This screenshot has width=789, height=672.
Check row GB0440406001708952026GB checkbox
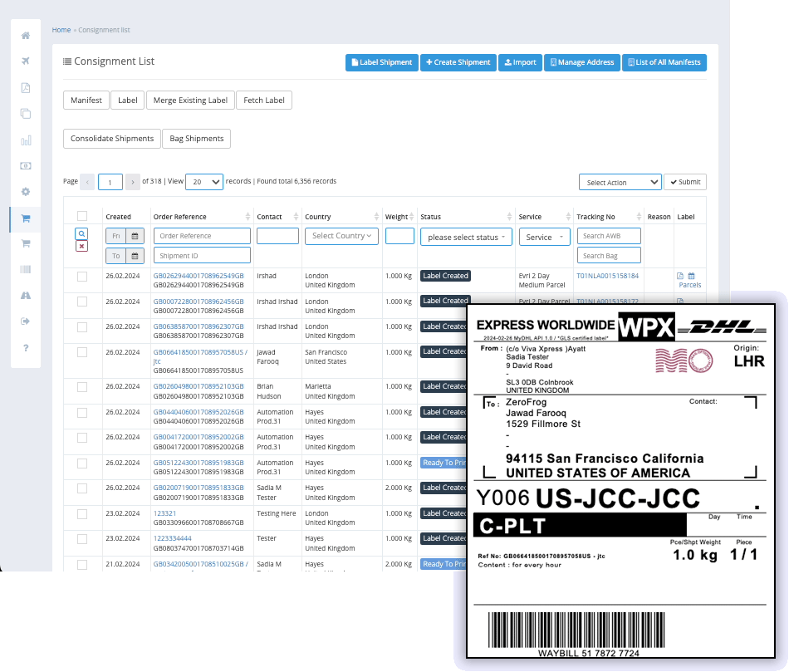(82, 413)
